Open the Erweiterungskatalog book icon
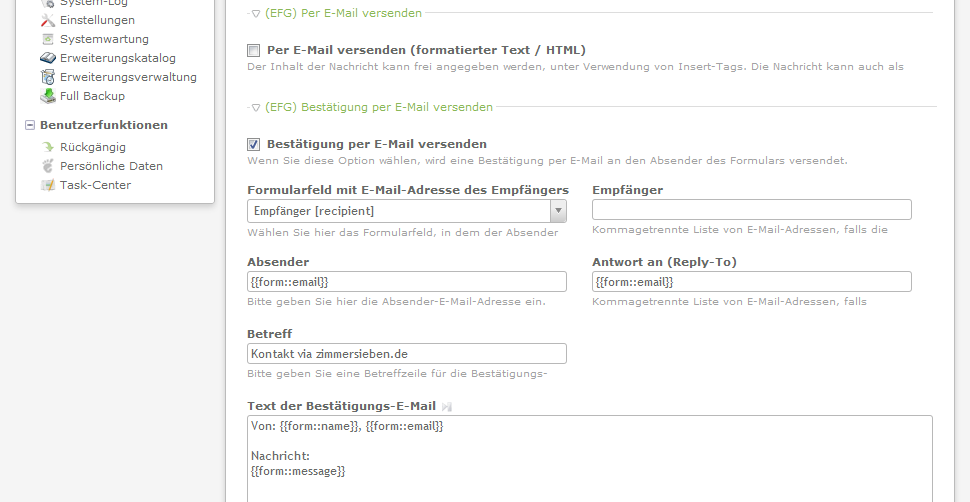970x502 pixels. (x=48, y=58)
